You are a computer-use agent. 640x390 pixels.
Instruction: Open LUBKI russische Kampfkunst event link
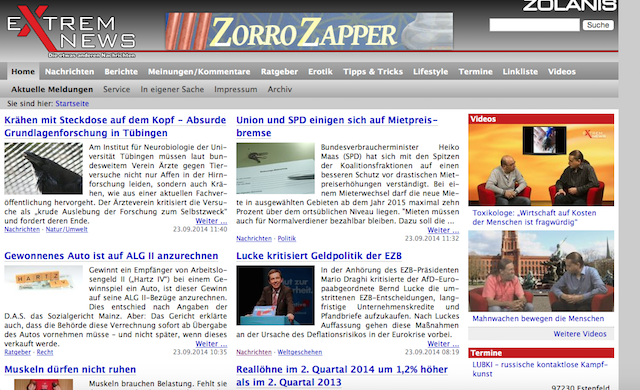[540, 369]
